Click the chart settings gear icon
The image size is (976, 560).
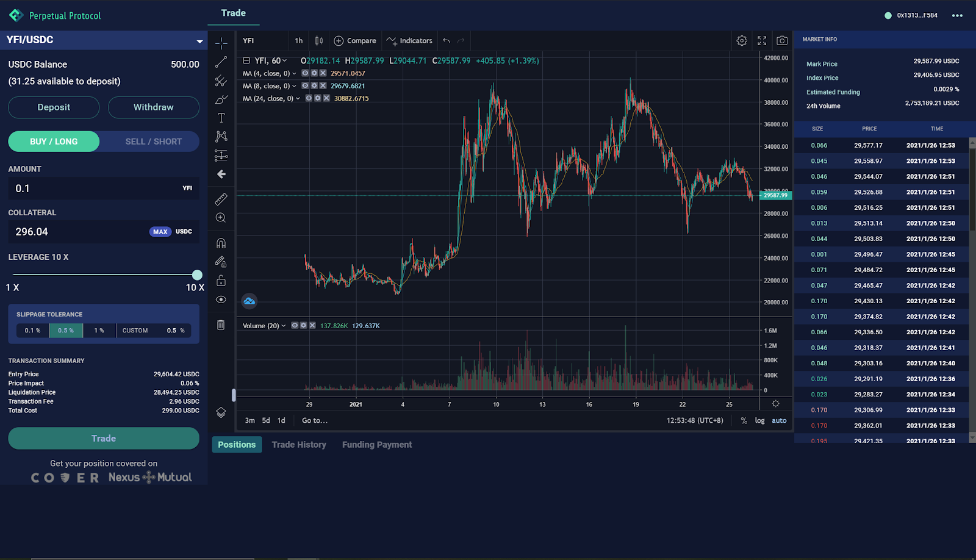(742, 41)
